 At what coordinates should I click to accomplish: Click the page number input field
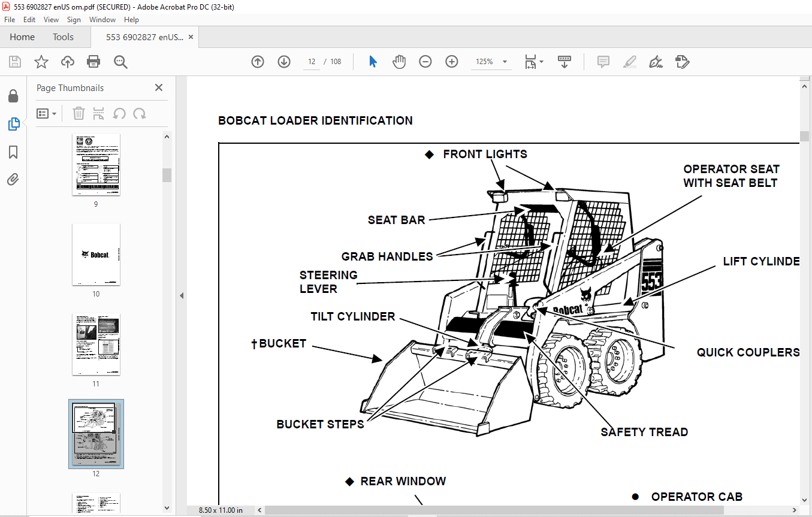click(x=312, y=62)
